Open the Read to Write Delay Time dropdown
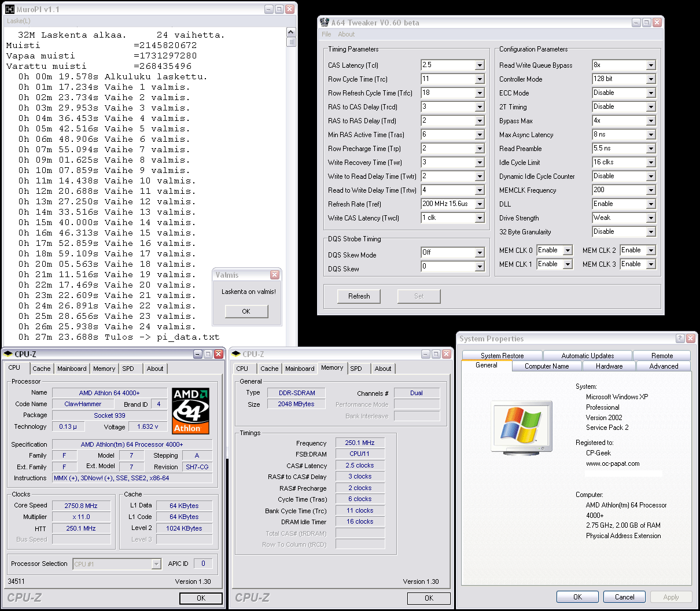The height and width of the screenshot is (611, 700). coord(480,190)
